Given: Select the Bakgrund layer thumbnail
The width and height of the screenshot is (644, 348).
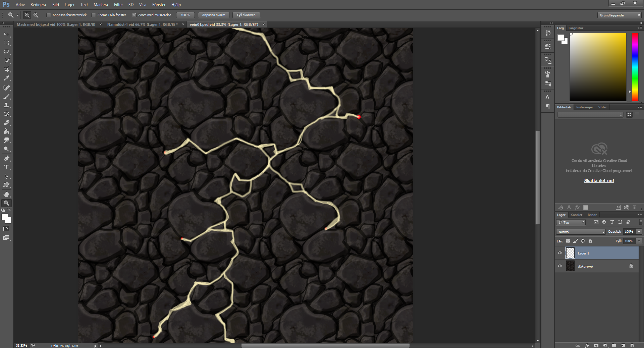Looking at the screenshot, I should tap(570, 266).
